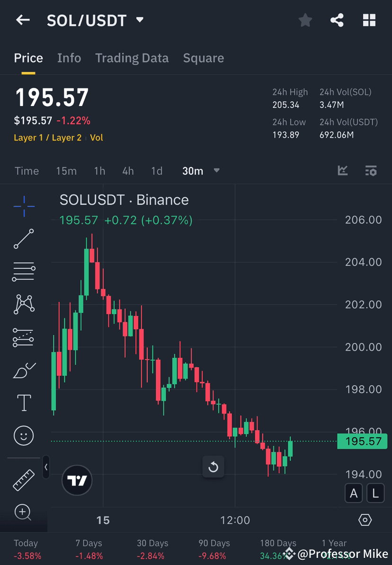392x565 pixels.
Task: Toggle the favorite star for SOL/USDT
Action: (305, 20)
